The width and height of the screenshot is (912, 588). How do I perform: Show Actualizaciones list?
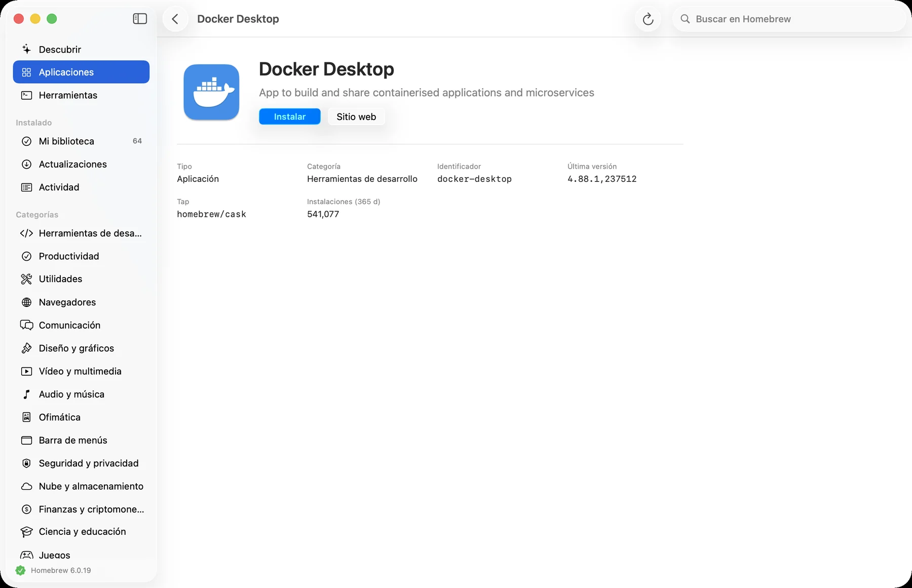pos(81,164)
